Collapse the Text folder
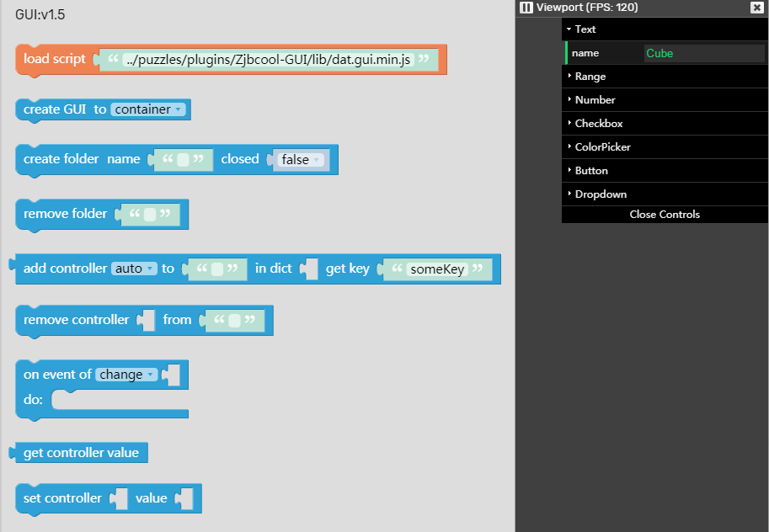Viewport: 769px width, 532px height. (x=665, y=29)
